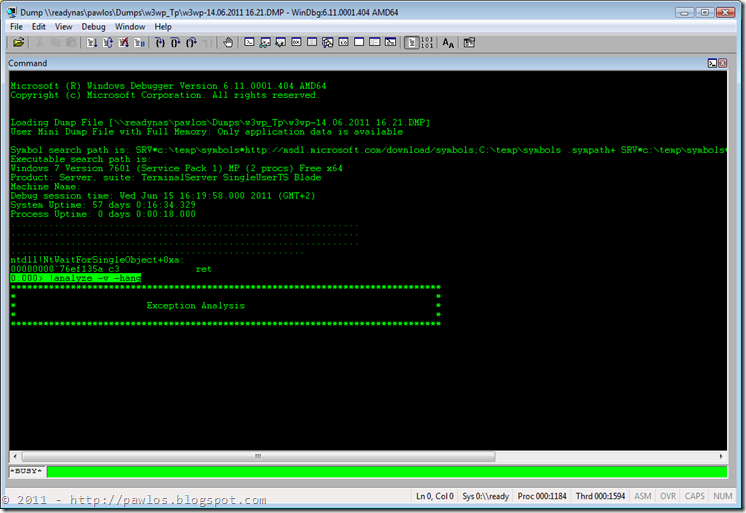This screenshot has width=746, height=513.
Task: Open the Help menu
Action: pos(163,27)
